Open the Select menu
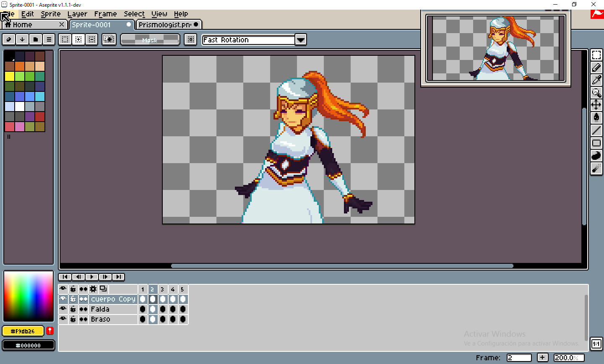The image size is (604, 364). tap(134, 14)
